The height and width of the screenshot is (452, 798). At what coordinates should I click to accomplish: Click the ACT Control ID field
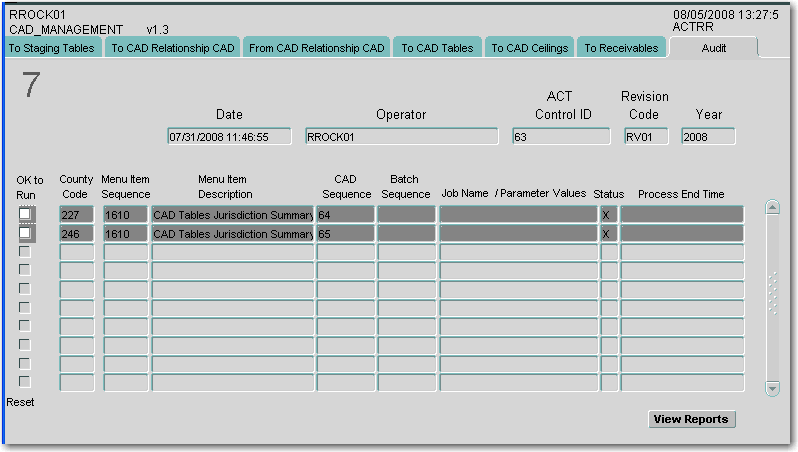pos(560,137)
